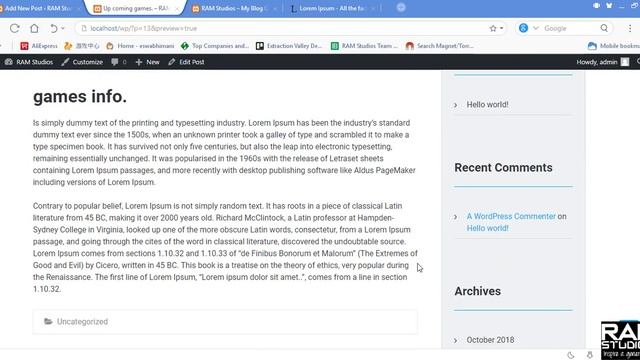The image size is (640, 360).
Task: Close the Up coming games tab
Action: coord(177,9)
